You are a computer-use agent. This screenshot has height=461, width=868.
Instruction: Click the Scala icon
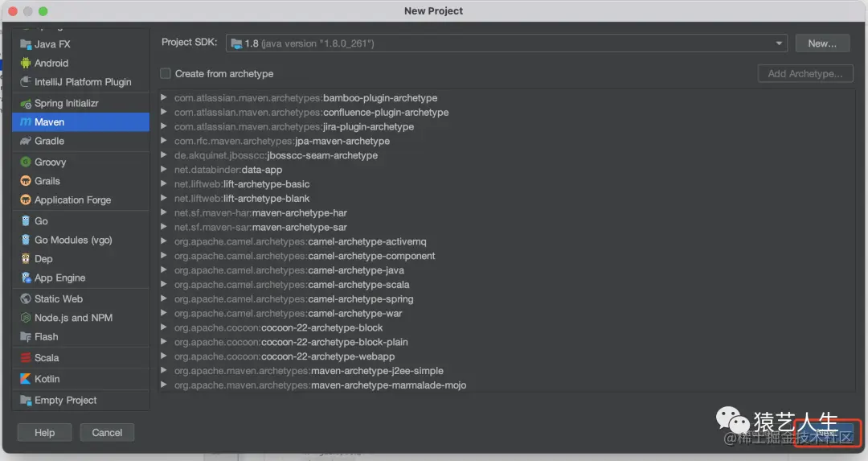26,358
